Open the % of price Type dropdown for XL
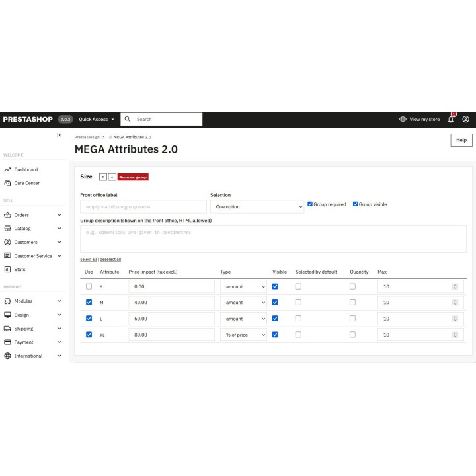 (x=243, y=335)
